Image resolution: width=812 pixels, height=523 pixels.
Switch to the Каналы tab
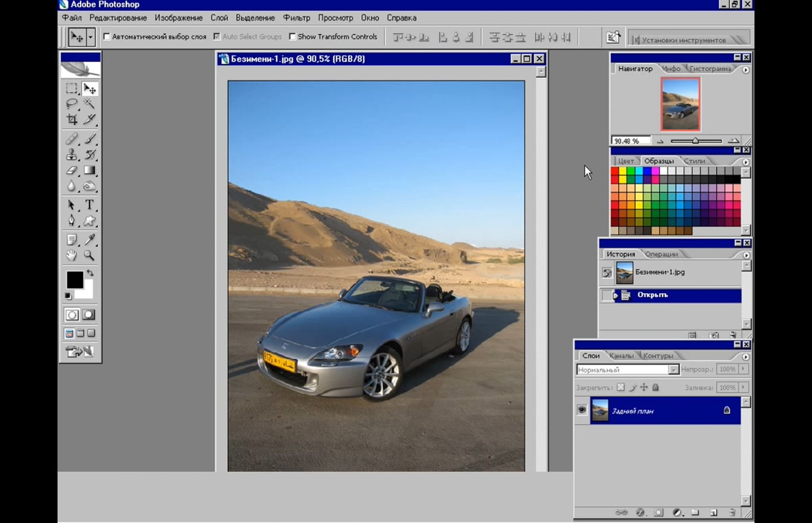pos(621,356)
